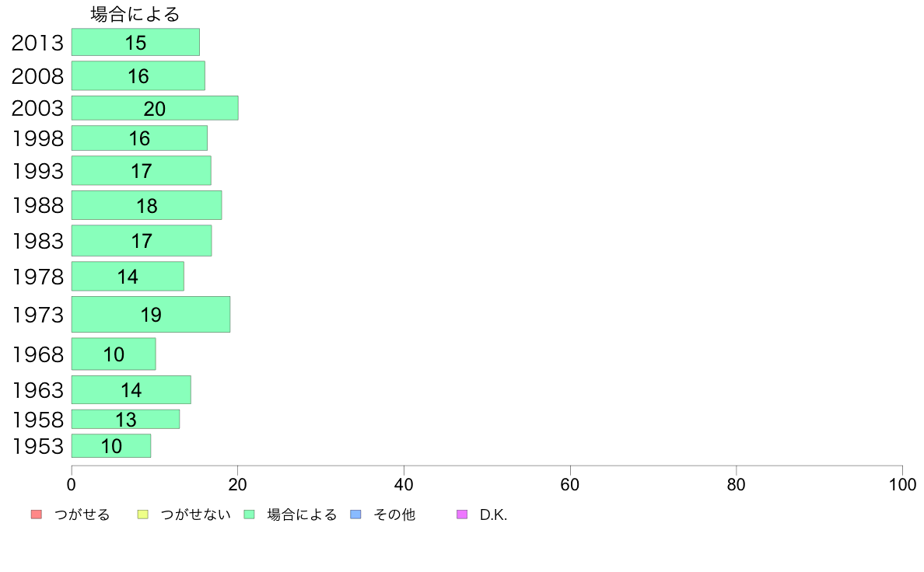This screenshot has height=572, width=924.
Task: Select the 1968 bar with value 10
Action: (x=114, y=354)
